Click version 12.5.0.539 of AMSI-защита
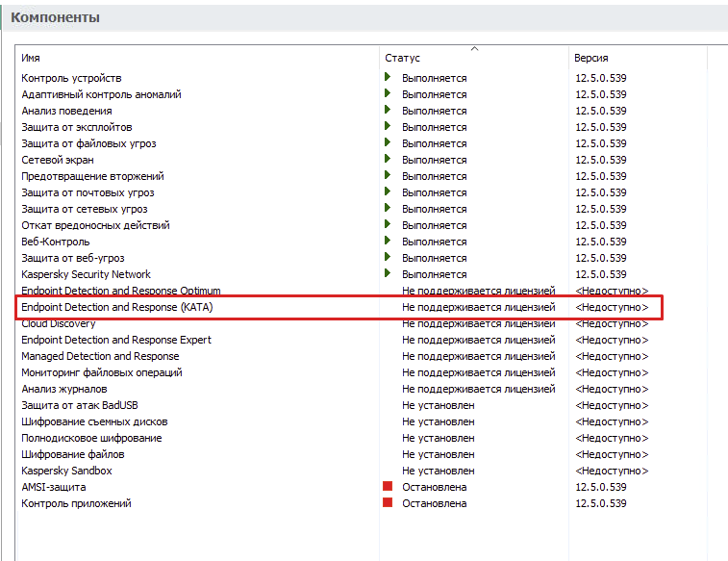 point(601,487)
